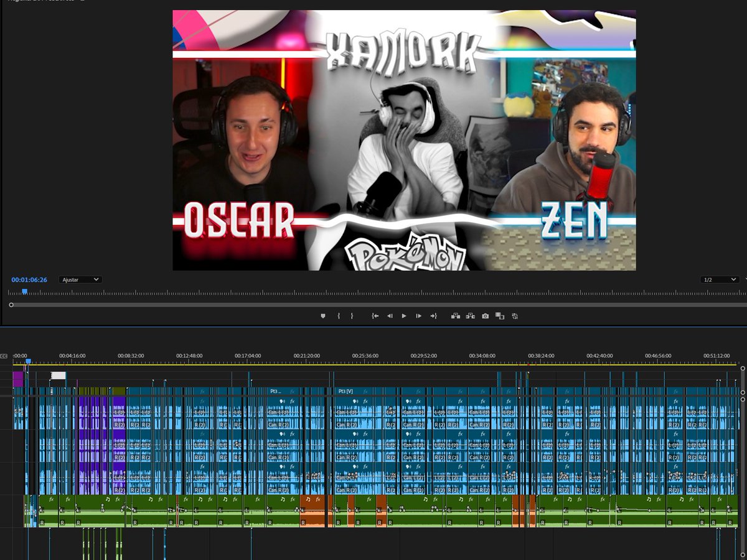Click ruler time 00:51:12:00

(716, 356)
